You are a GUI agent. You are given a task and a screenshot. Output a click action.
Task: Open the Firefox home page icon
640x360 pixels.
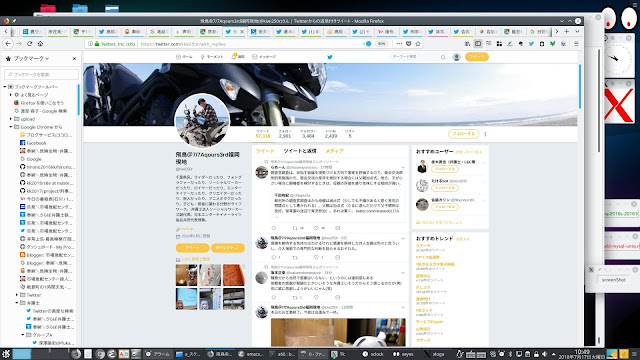click(x=40, y=44)
